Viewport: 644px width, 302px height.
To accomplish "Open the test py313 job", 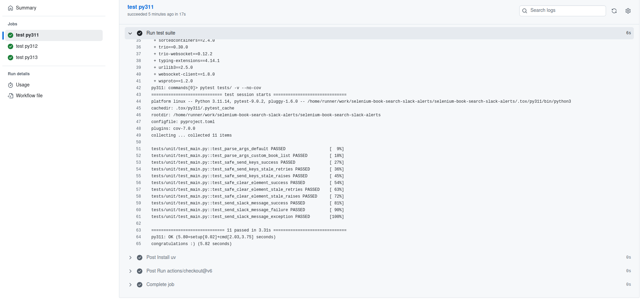I will [27, 58].
